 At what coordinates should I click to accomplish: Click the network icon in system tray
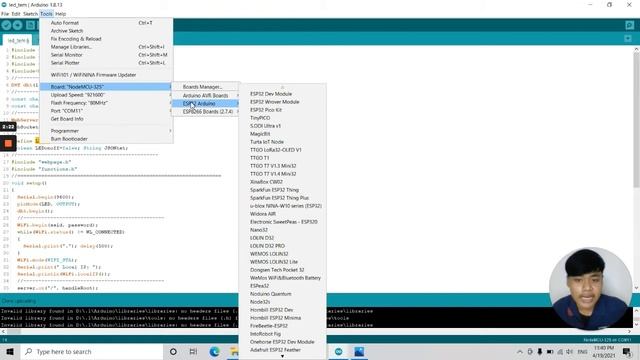(560, 351)
